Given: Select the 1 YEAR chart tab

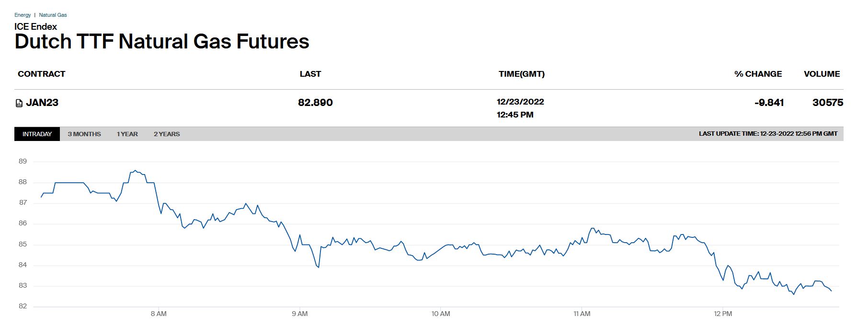Looking at the screenshot, I should coord(127,134).
